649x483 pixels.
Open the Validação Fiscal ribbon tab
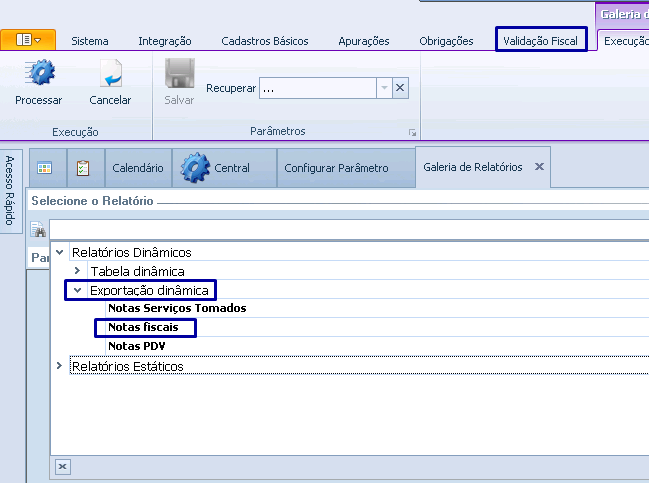(541, 41)
